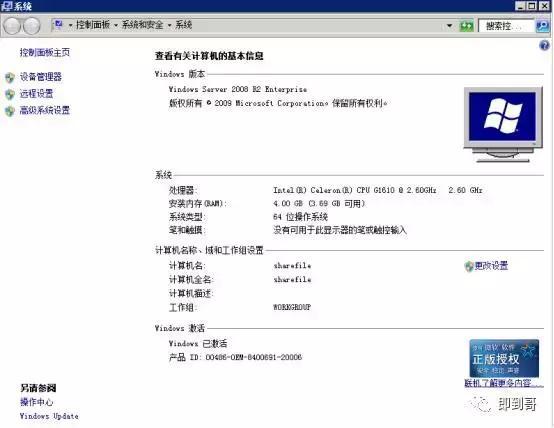Image resolution: width=554 pixels, height=428 pixels.
Task: Open 设备管理器 from the sidebar
Action: (x=41, y=77)
